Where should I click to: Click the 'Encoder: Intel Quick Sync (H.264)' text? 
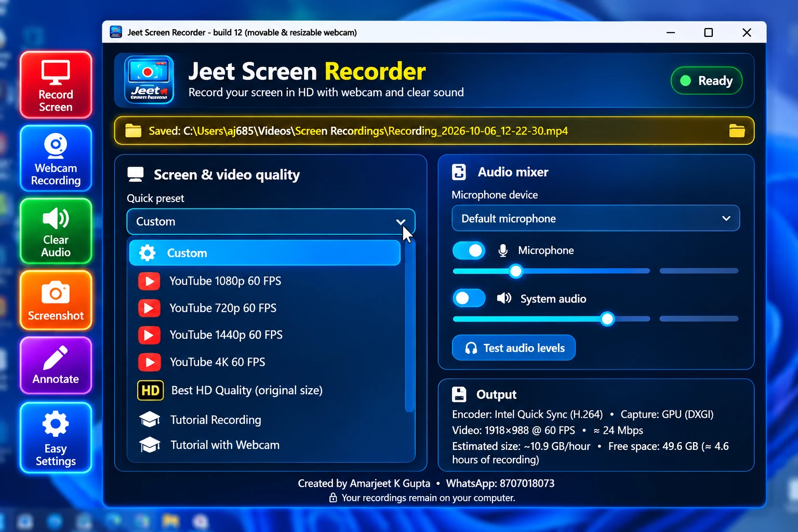click(527, 415)
